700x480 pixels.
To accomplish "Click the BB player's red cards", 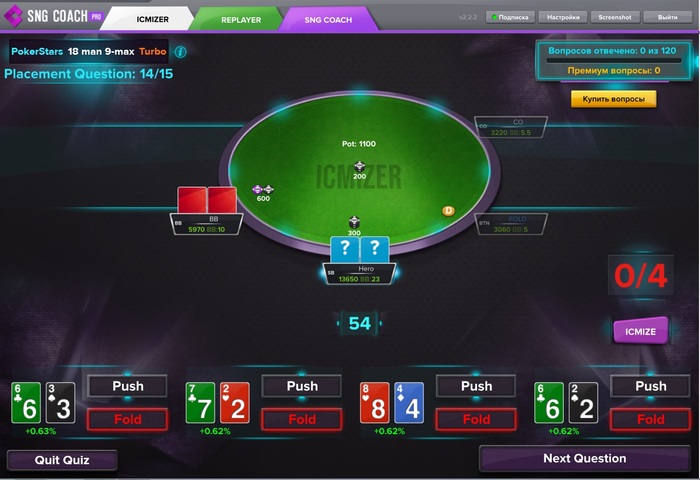I will coord(207,200).
